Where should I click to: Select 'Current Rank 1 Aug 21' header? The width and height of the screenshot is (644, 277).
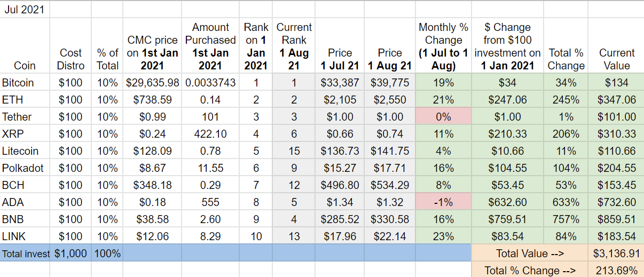pyautogui.click(x=294, y=46)
